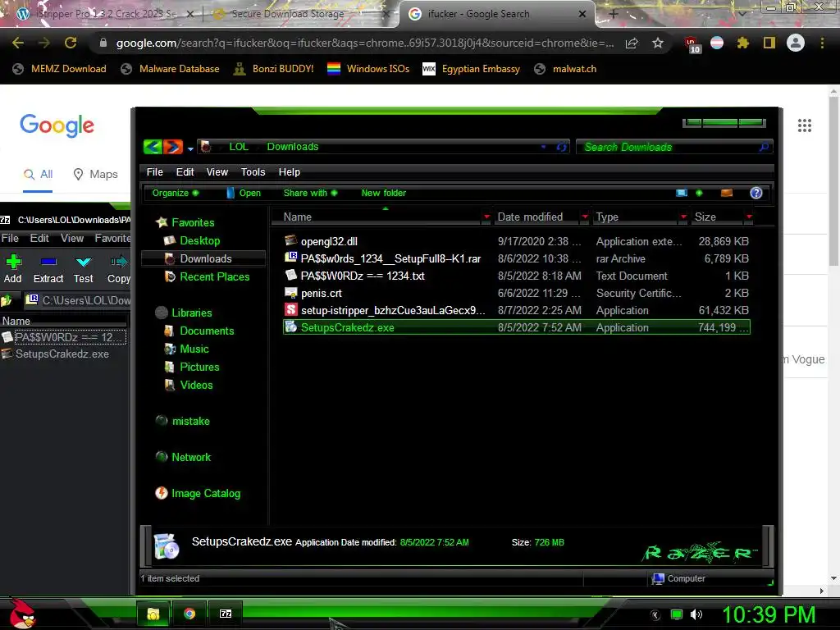Image resolution: width=840 pixels, height=630 pixels.
Task: Change the view using the view icon
Action: [682, 193]
